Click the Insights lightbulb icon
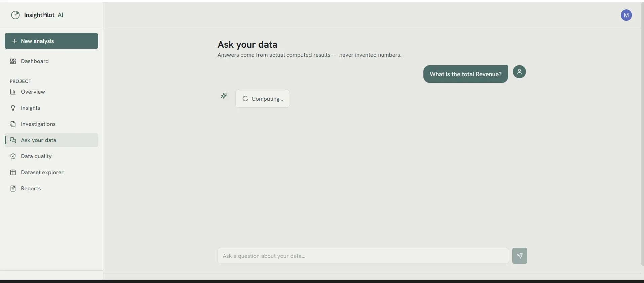This screenshot has height=283, width=644. pyautogui.click(x=13, y=108)
